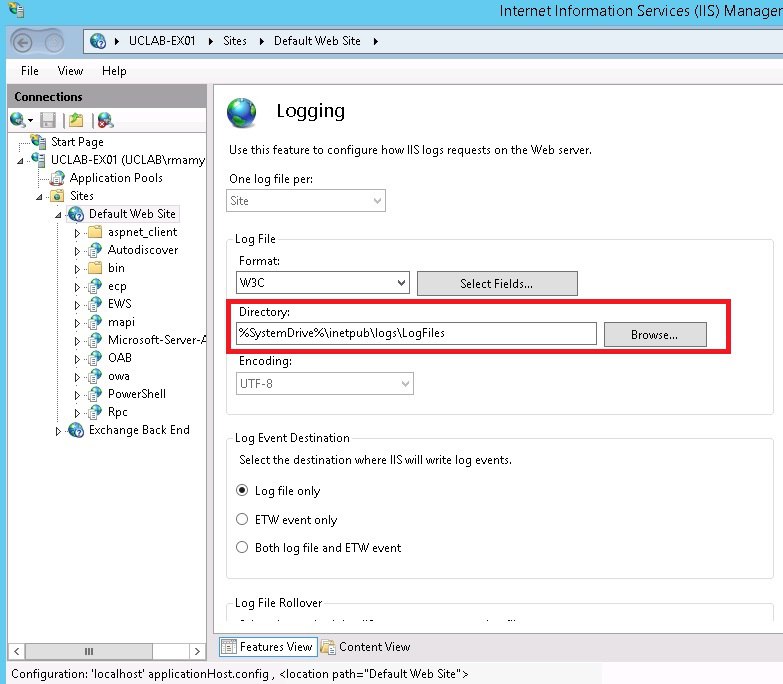Expand the Exchange Back End node

tap(58, 431)
